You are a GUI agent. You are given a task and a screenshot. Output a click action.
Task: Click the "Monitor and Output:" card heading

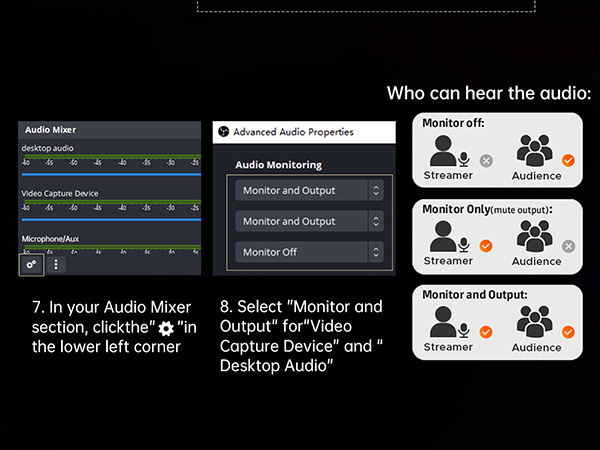click(x=474, y=295)
